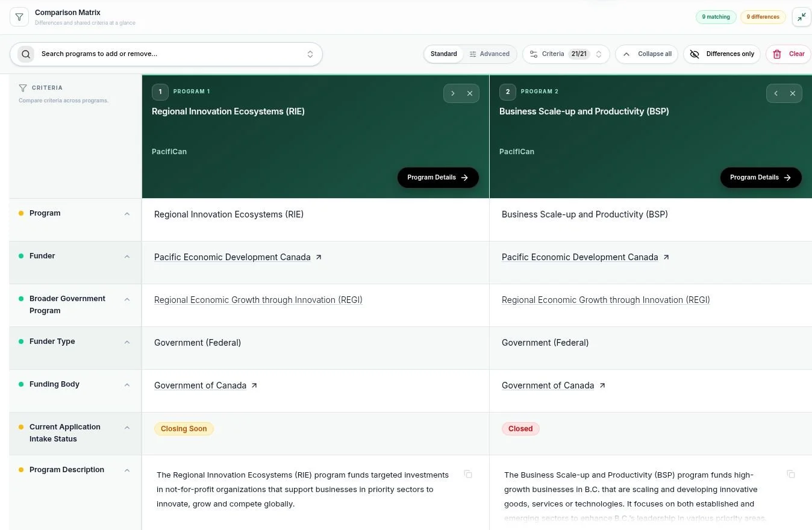Click Collapse all button
The height and width of the screenshot is (530, 812).
click(x=647, y=54)
